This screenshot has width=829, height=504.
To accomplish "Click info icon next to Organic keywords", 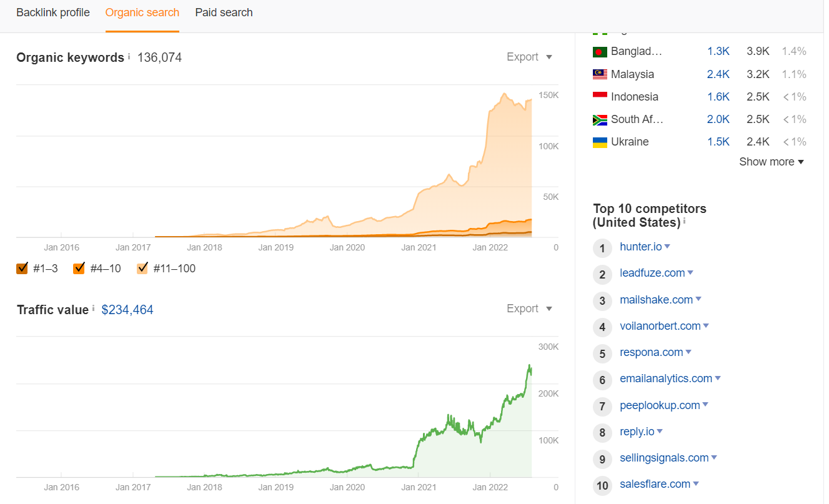I will pos(129,56).
